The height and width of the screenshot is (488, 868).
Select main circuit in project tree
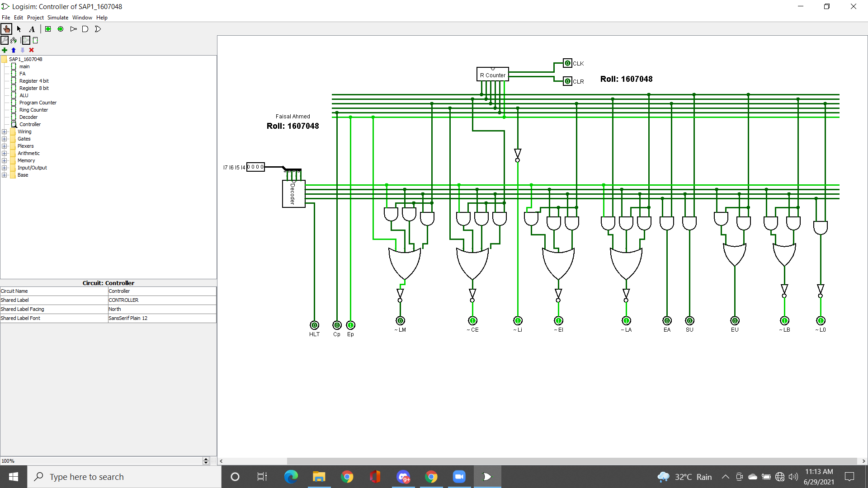click(x=24, y=66)
